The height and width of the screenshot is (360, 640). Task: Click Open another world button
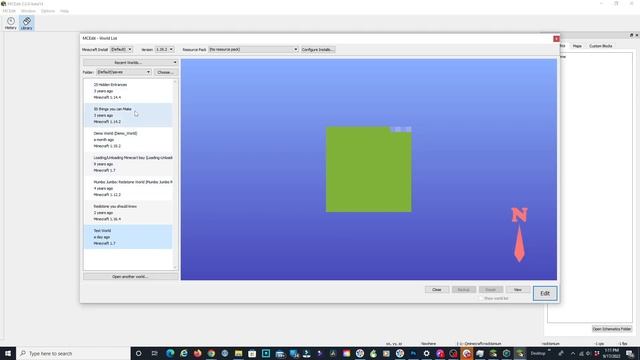coord(131,276)
